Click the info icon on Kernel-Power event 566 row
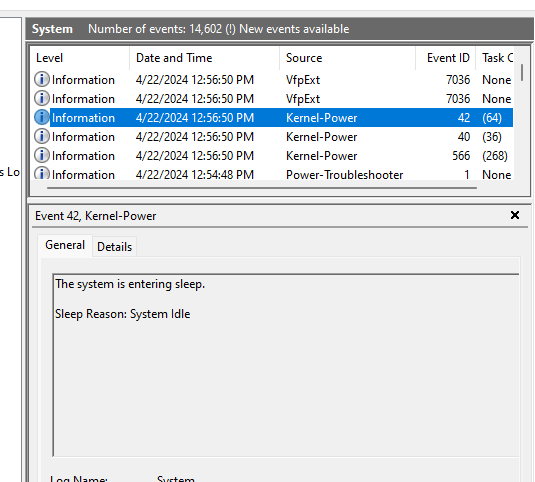535x482 pixels. point(42,156)
